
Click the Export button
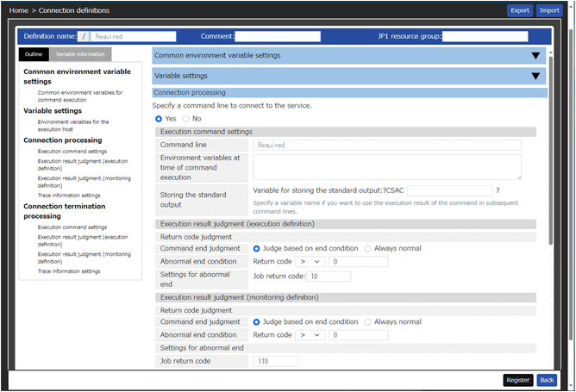click(x=519, y=10)
